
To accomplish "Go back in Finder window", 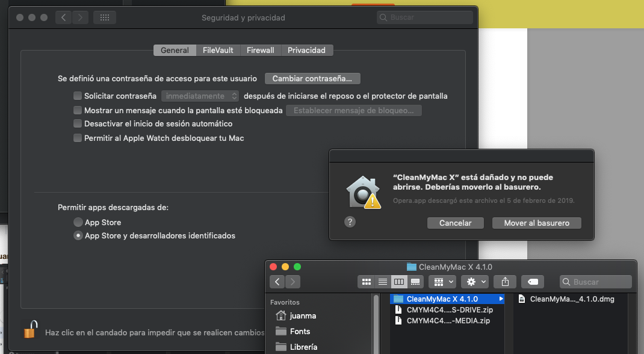I will (x=277, y=282).
